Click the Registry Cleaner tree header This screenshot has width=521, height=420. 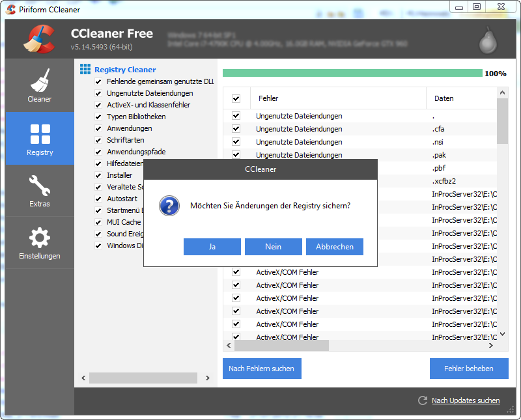click(124, 70)
